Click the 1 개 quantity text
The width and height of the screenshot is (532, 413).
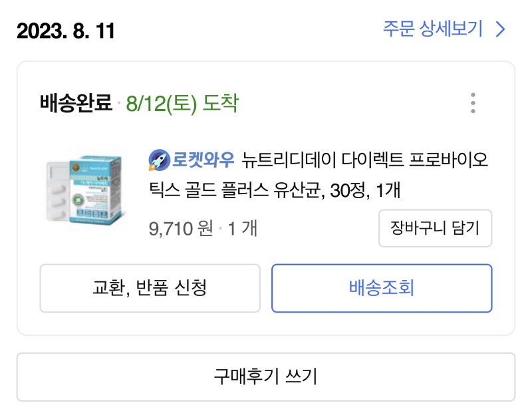(245, 229)
